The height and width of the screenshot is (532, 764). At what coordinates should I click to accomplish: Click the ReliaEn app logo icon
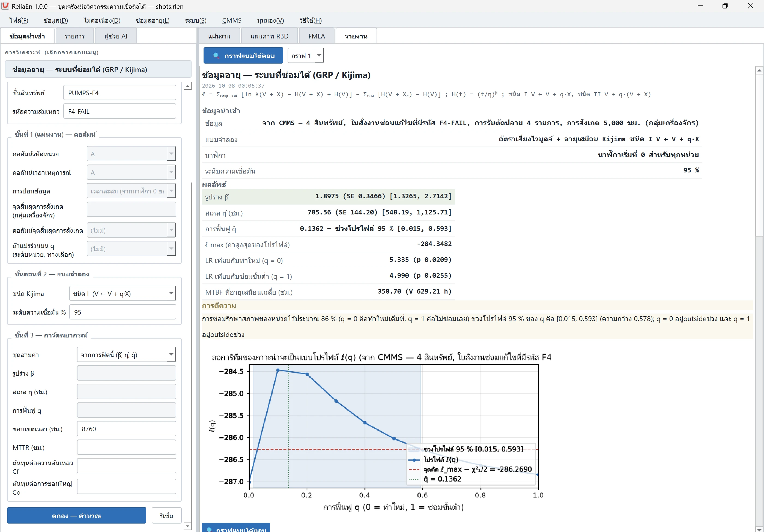(x=5, y=6)
